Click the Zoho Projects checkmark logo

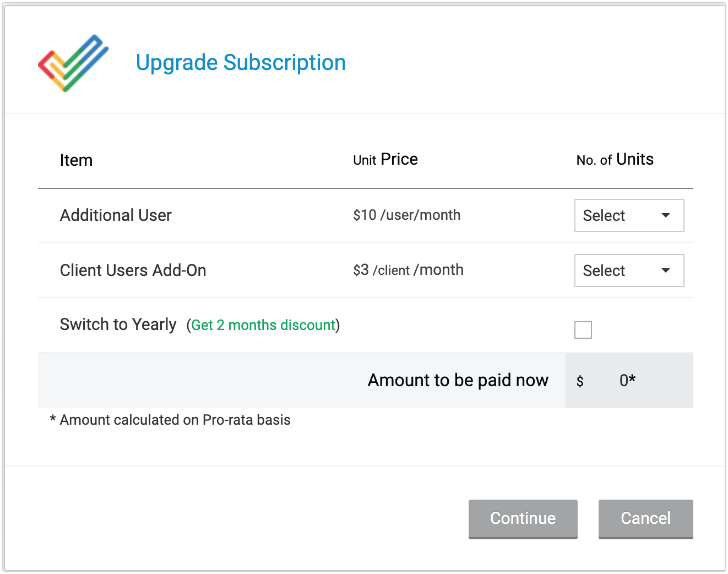pos(73,63)
